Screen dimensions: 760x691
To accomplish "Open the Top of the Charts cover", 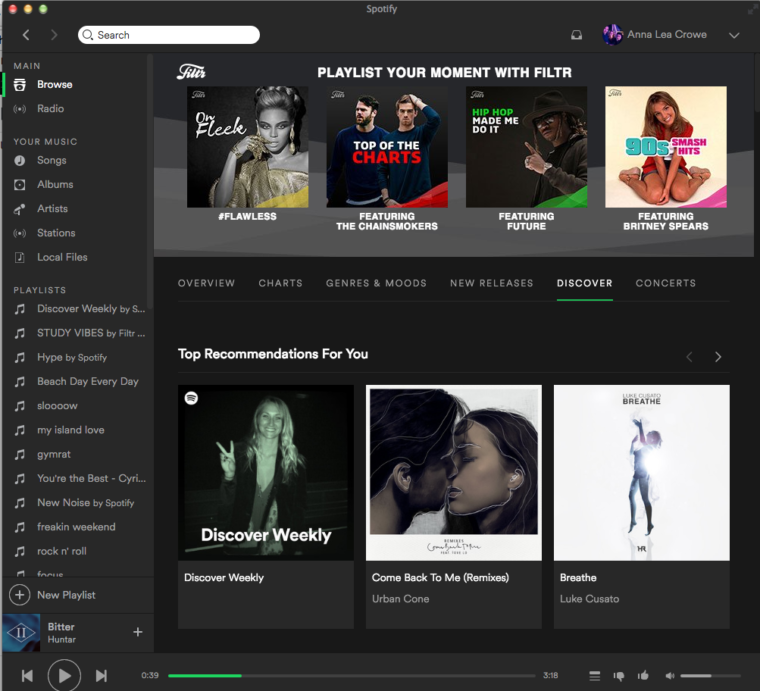I will point(387,147).
